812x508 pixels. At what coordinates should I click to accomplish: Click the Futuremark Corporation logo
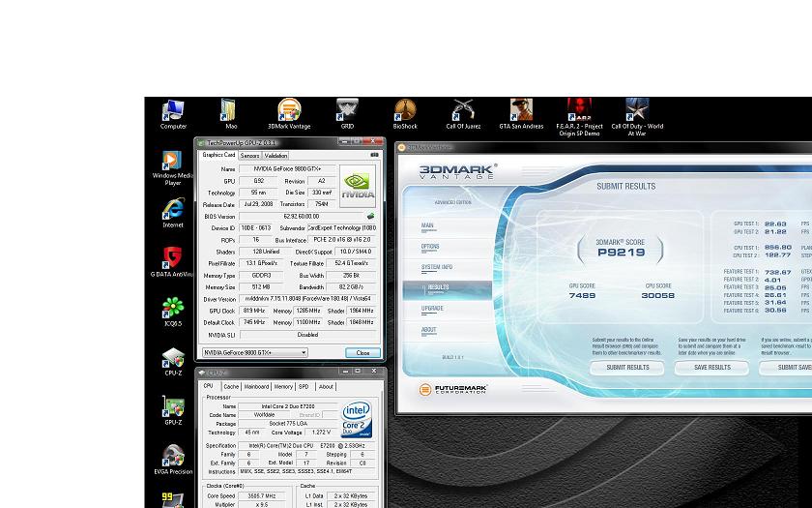click(x=453, y=389)
